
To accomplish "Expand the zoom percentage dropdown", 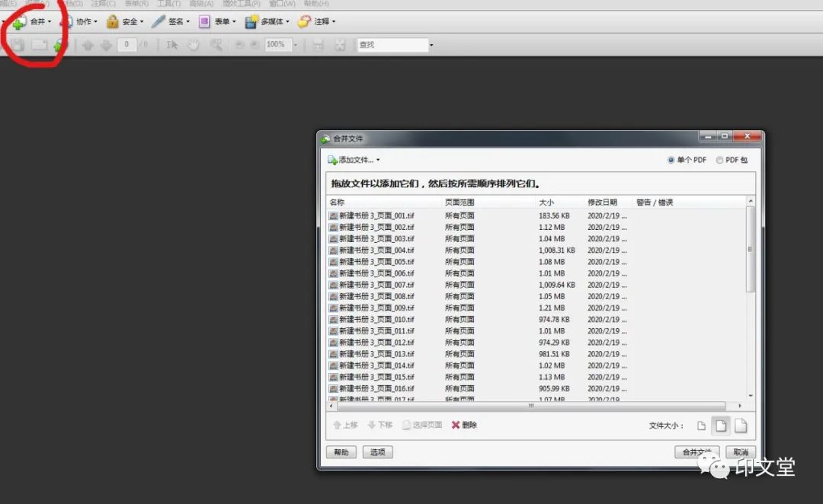I will coord(296,45).
